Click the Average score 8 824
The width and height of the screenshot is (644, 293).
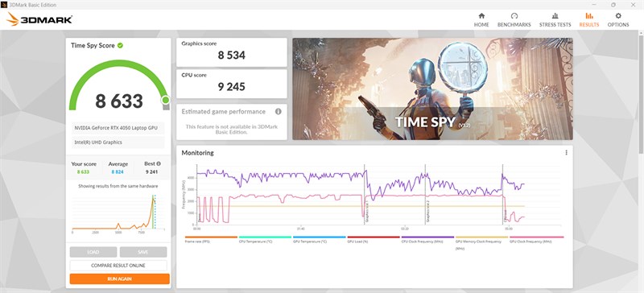pyautogui.click(x=118, y=172)
